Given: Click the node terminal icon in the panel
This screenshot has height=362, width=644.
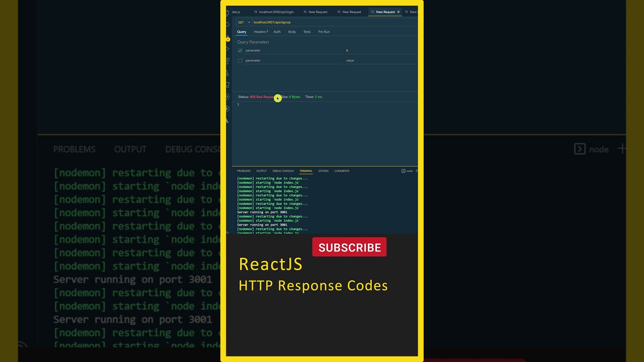Looking at the screenshot, I should pos(404,171).
